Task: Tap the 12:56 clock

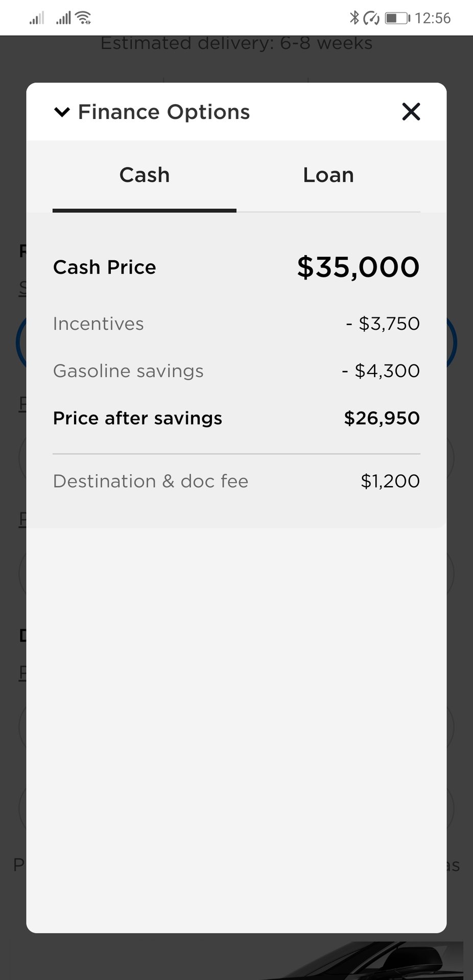Action: coord(433,18)
